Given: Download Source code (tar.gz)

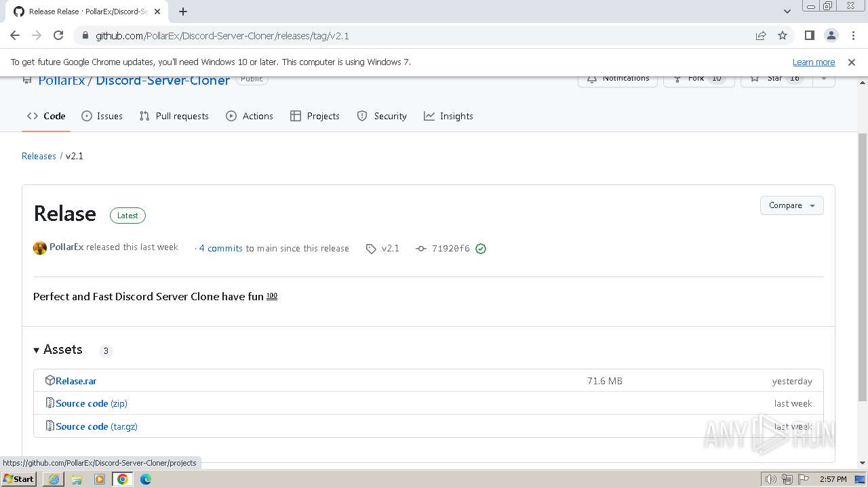Looking at the screenshot, I should click(x=96, y=426).
